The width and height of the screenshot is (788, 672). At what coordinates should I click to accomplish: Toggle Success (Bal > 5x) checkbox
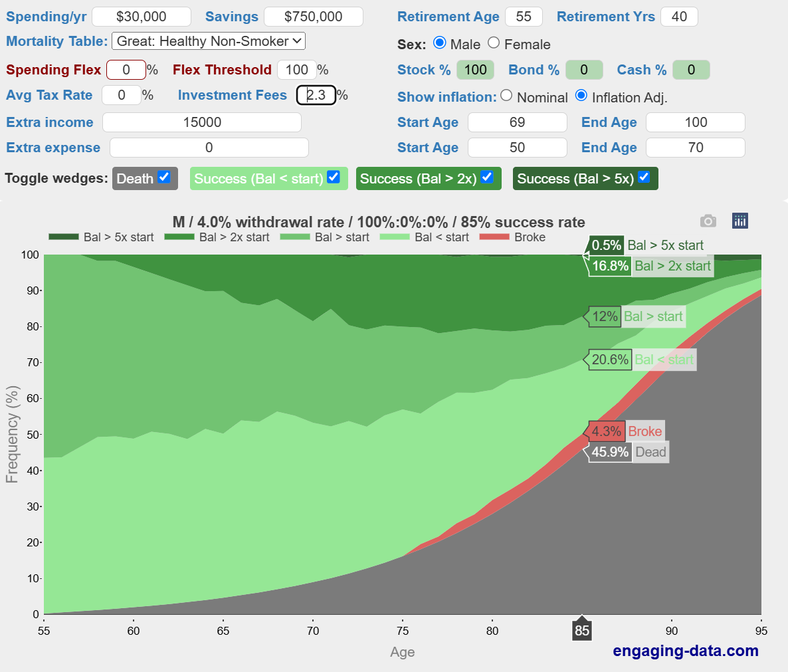click(644, 177)
